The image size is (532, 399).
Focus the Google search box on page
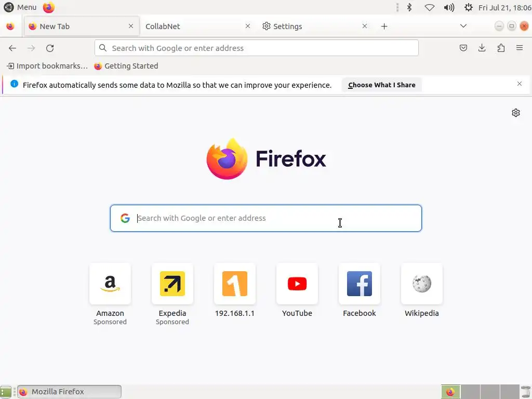265,218
